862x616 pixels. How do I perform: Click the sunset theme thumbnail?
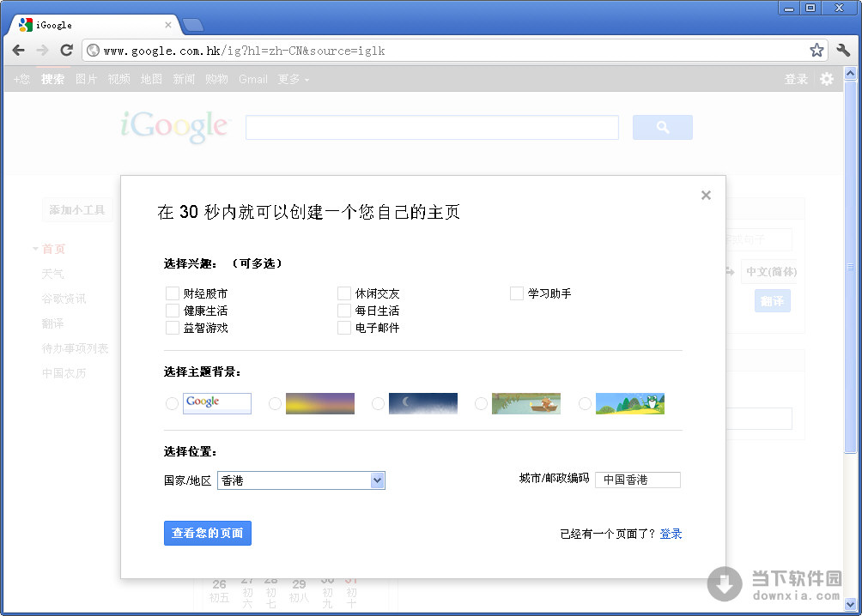(x=320, y=403)
